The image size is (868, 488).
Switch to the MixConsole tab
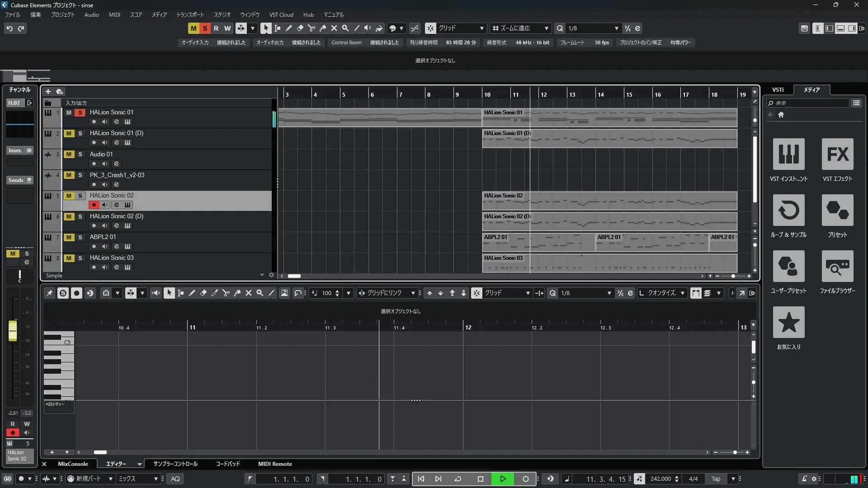73,464
